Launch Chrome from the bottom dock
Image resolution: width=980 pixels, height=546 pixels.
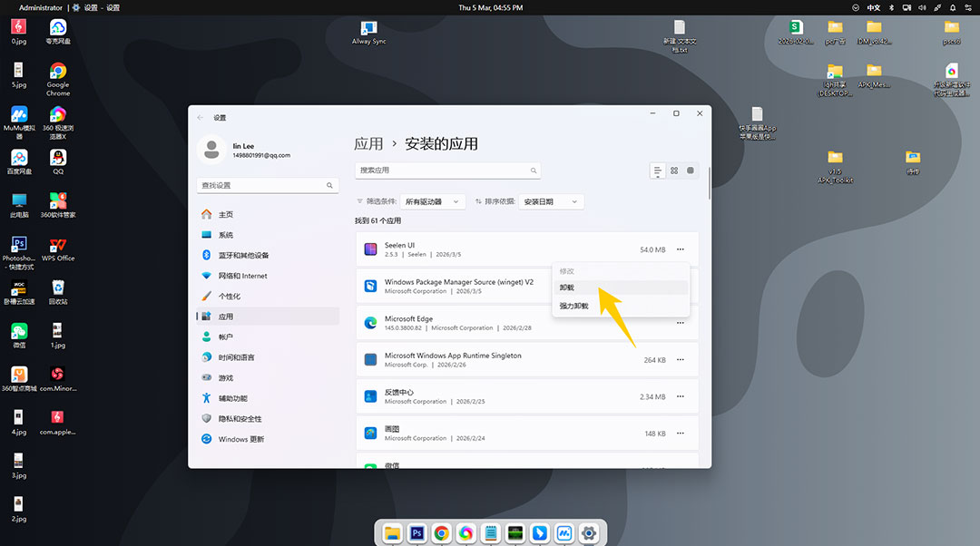441,533
